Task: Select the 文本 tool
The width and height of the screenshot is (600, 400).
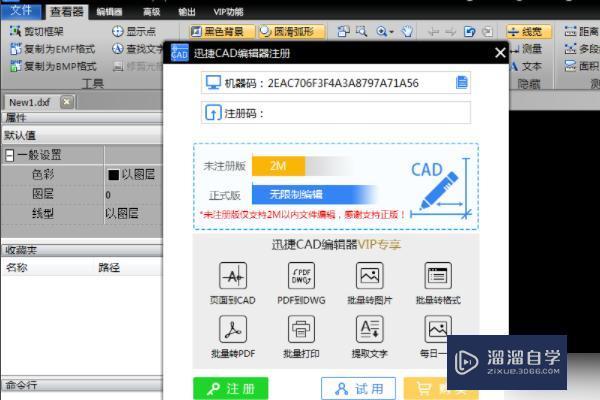Action: click(526, 66)
